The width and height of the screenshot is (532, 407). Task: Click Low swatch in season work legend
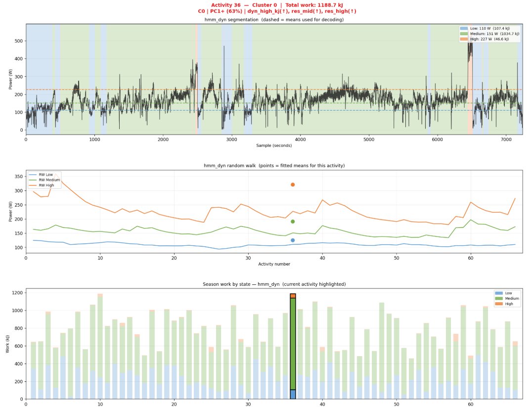coord(499,293)
